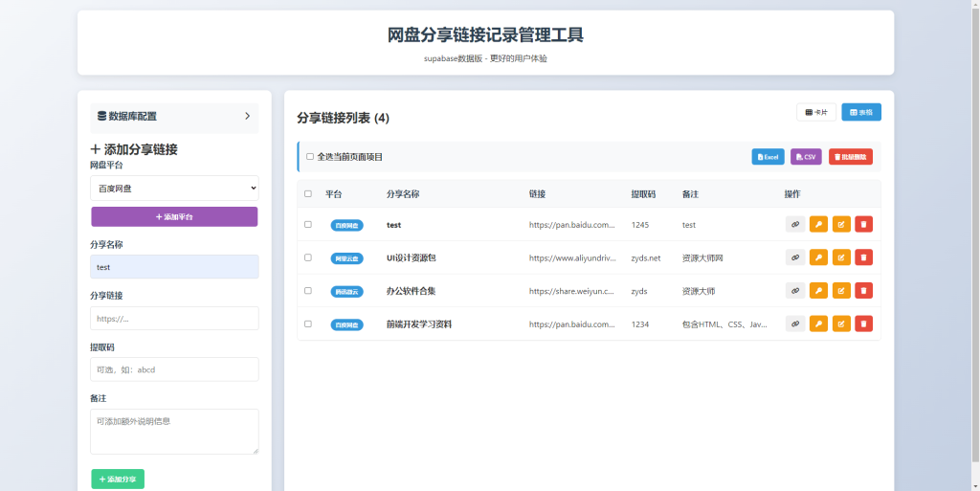Viewport: 980px width, 491px height.
Task: Tick the checkbox for 办公软件合集 row
Action: pyautogui.click(x=307, y=290)
